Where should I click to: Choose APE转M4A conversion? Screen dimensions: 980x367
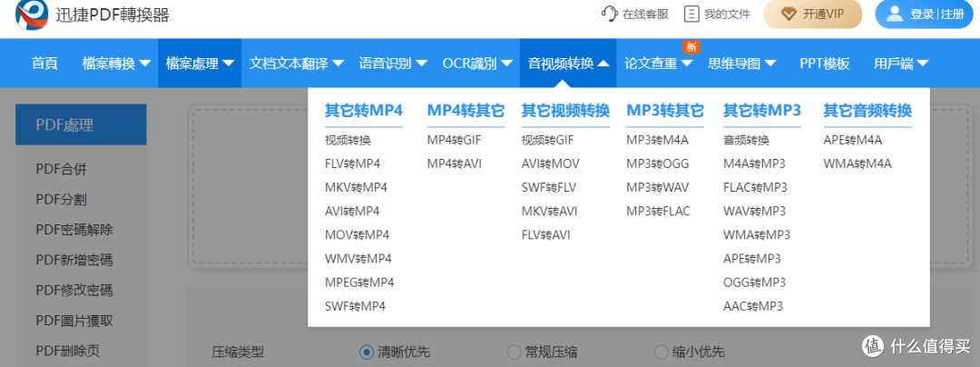coord(852,140)
